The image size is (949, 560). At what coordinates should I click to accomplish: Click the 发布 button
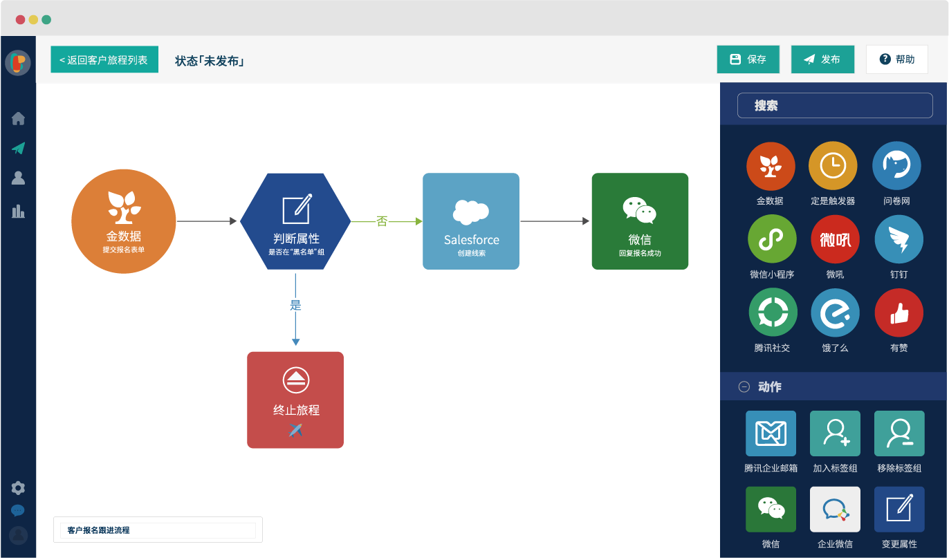point(822,59)
